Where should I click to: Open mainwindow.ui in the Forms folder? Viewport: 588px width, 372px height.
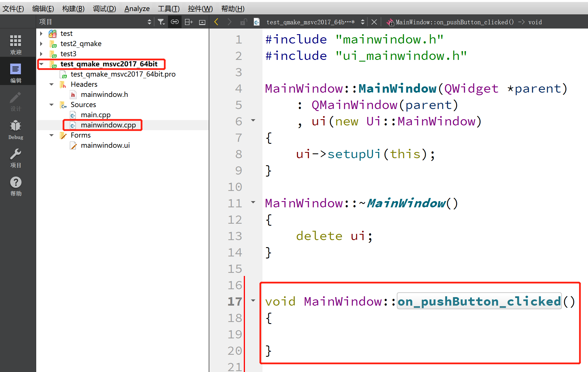tap(105, 145)
